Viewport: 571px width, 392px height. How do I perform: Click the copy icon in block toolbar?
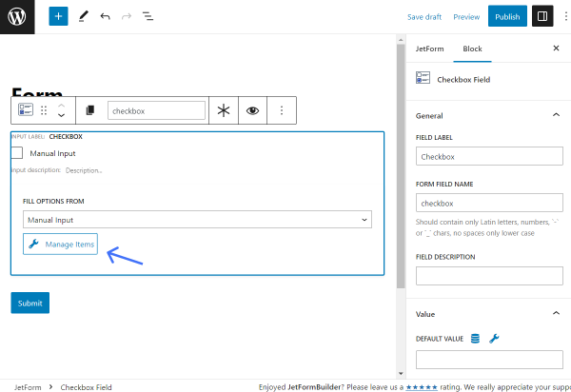coord(90,110)
